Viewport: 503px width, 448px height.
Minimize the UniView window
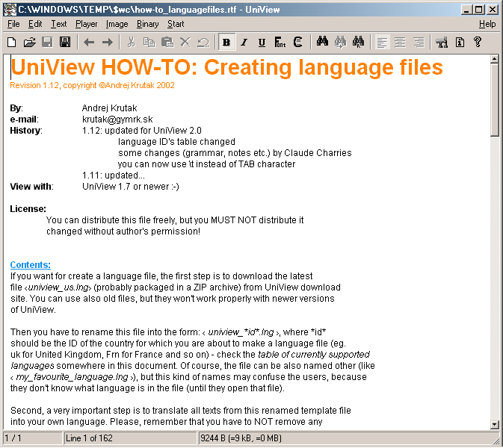pos(466,10)
